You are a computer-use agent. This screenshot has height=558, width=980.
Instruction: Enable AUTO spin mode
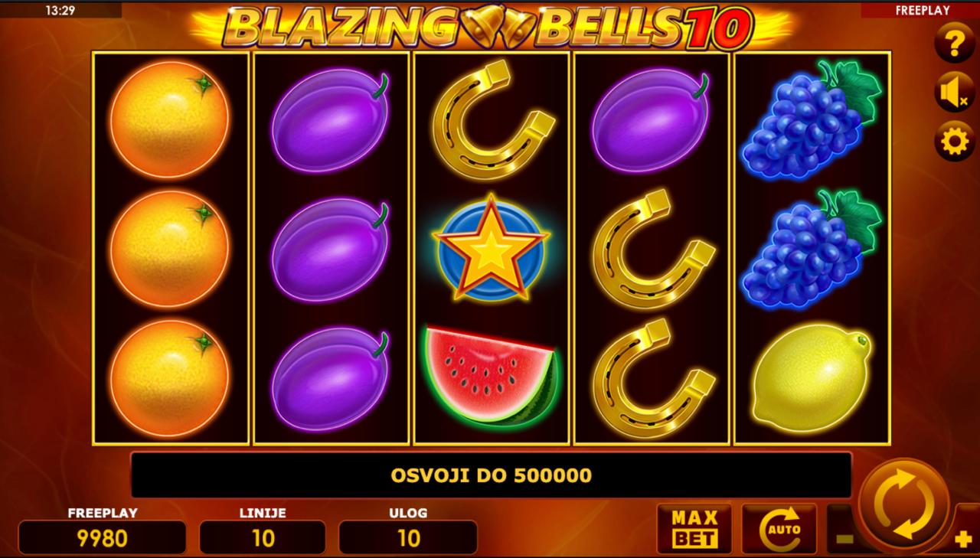(779, 529)
